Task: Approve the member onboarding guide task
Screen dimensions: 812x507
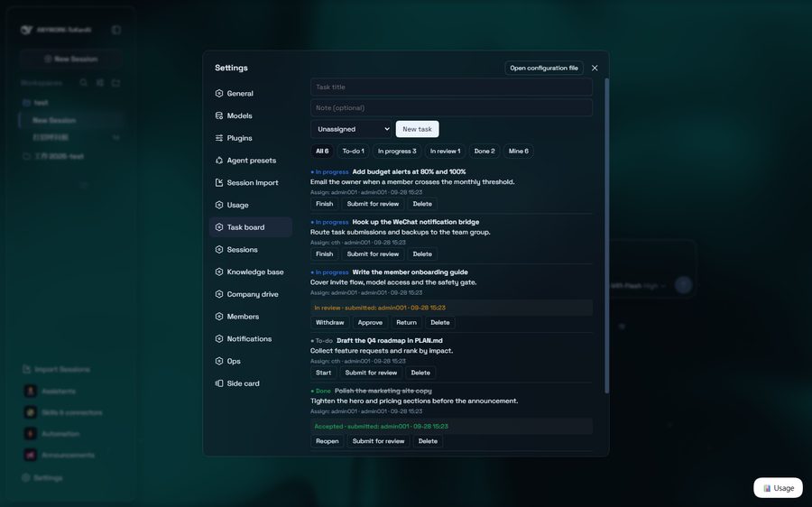Action: (x=370, y=322)
